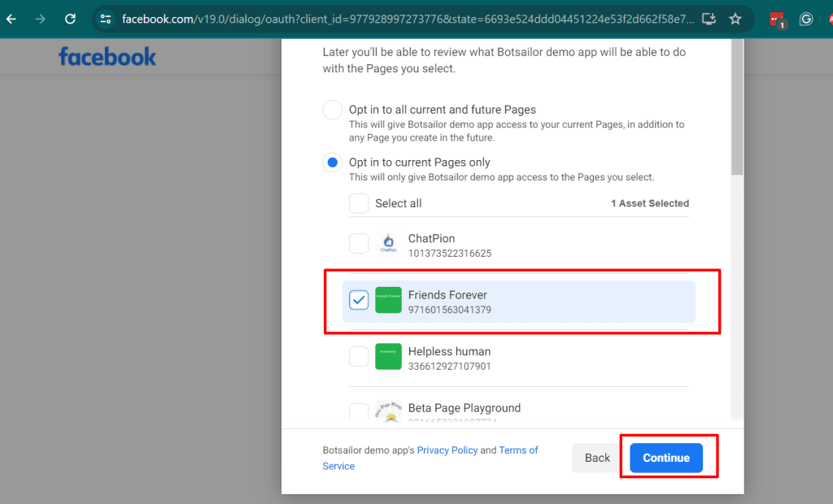
Task: Open site information icon in address bar
Action: [106, 19]
